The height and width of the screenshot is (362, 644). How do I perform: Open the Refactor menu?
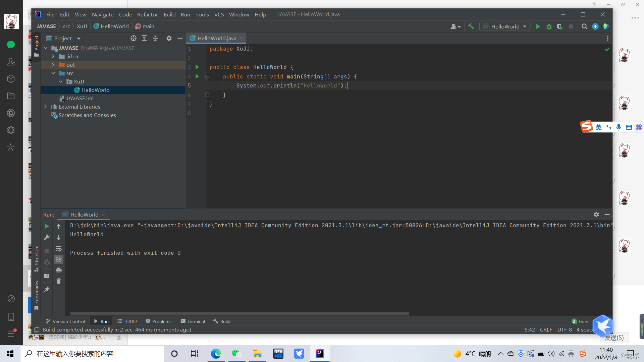click(147, 14)
